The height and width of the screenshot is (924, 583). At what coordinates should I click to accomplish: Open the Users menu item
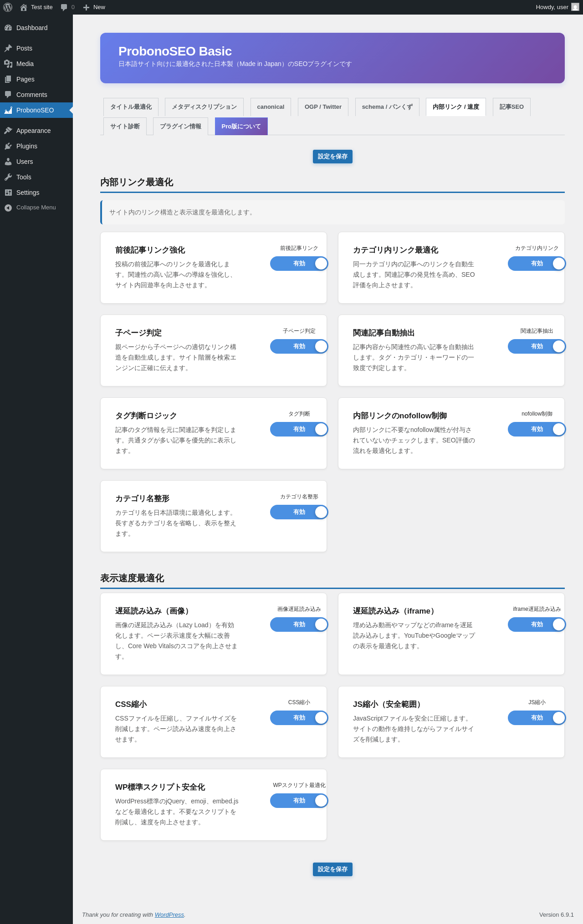[x=36, y=162]
